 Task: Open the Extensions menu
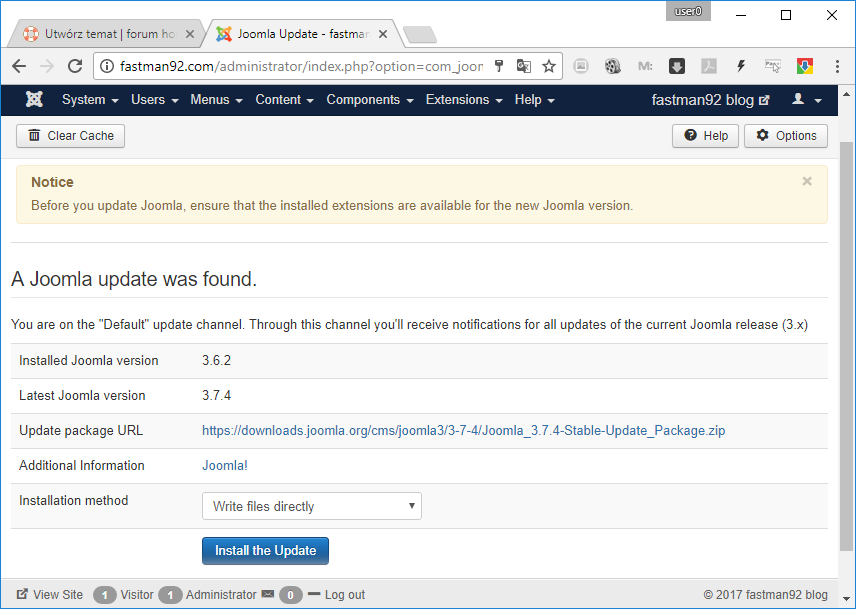pos(464,100)
